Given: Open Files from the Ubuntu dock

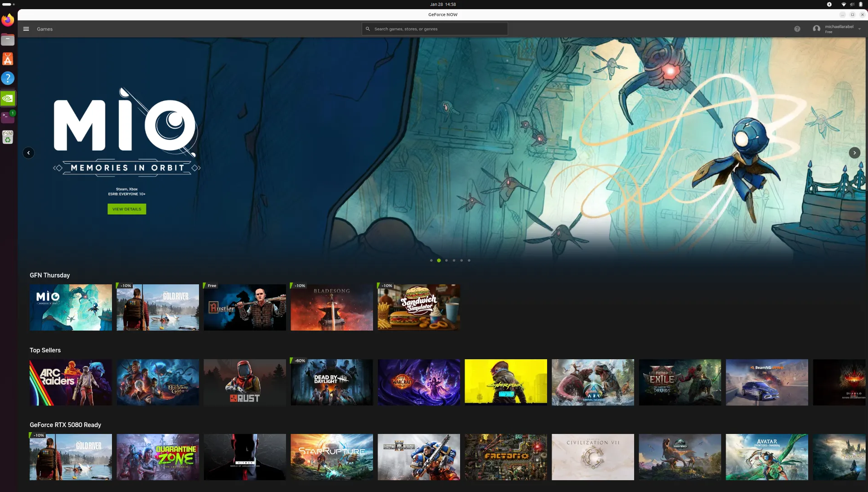Looking at the screenshot, I should point(8,39).
